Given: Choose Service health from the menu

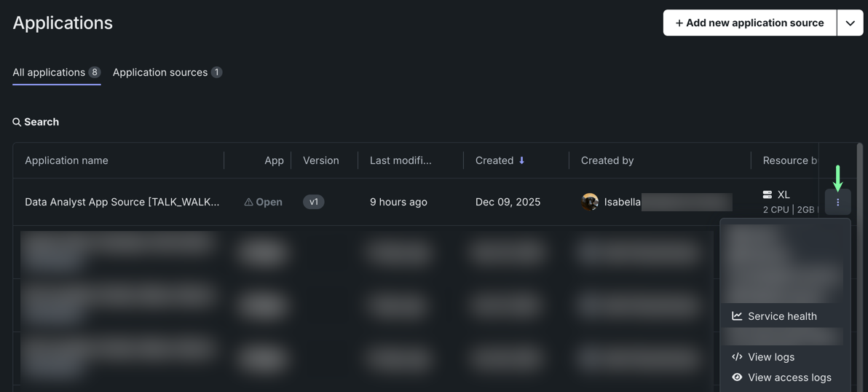Looking at the screenshot, I should point(782,316).
